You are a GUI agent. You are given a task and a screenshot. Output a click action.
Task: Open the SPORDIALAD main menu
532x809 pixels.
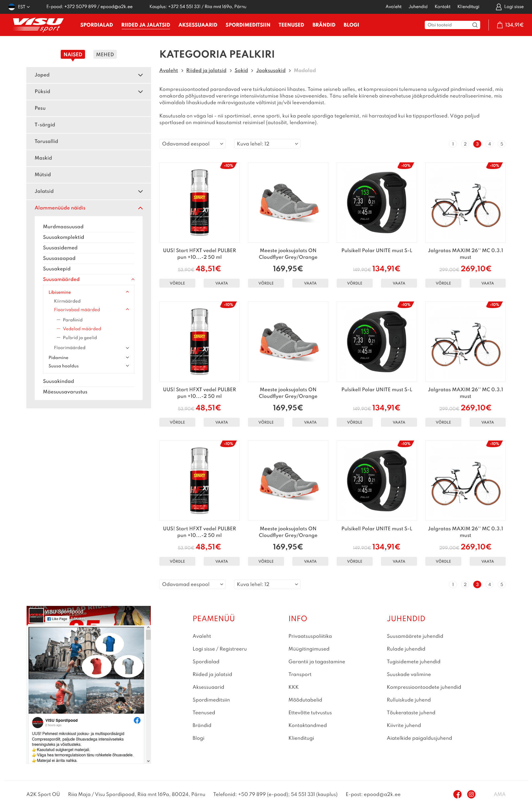click(x=96, y=25)
